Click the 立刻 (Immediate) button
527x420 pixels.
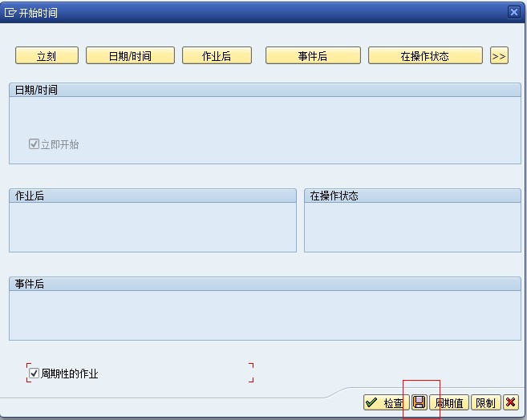pos(47,55)
